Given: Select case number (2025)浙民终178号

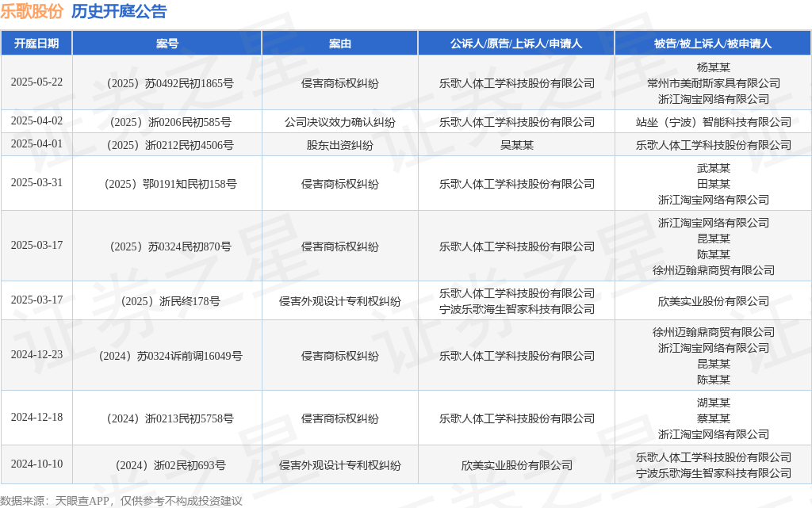Looking at the screenshot, I should point(170,301).
